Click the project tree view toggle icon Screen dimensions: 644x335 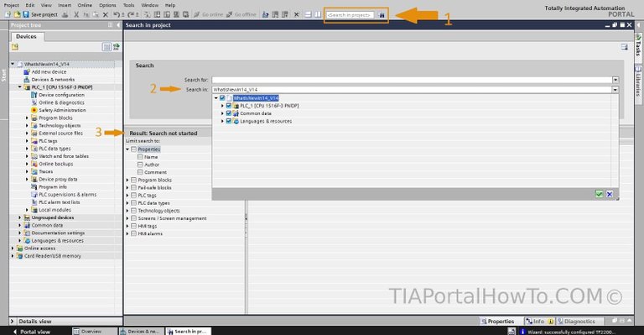pos(106,47)
